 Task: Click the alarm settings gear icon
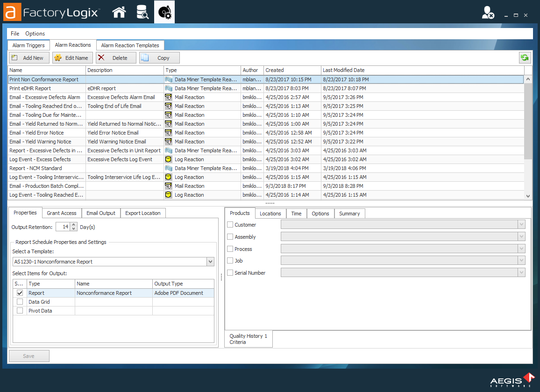[164, 12]
